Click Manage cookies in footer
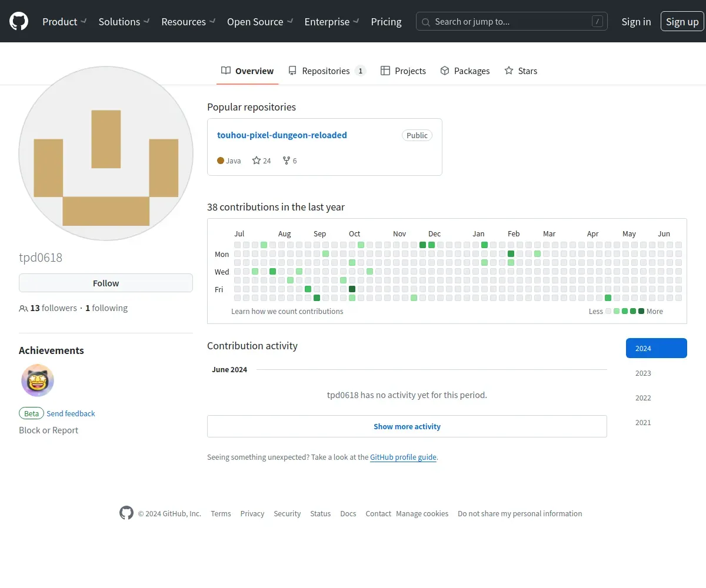The image size is (706, 588). pyautogui.click(x=422, y=513)
